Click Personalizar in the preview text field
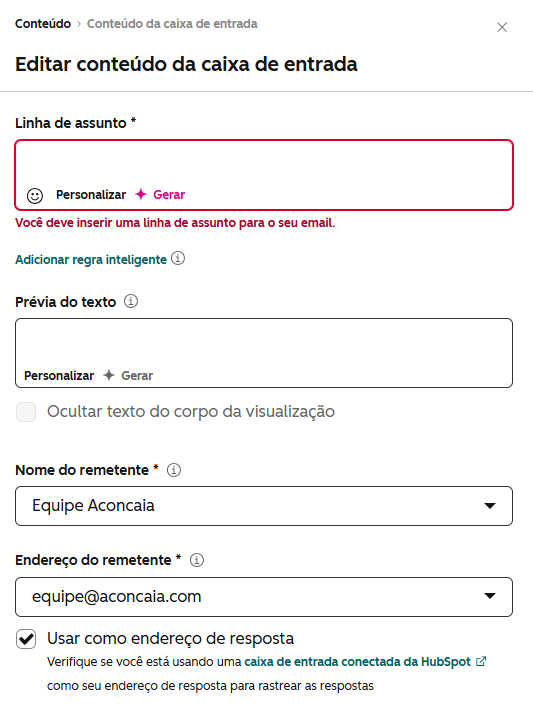The height and width of the screenshot is (714, 533). 59,376
